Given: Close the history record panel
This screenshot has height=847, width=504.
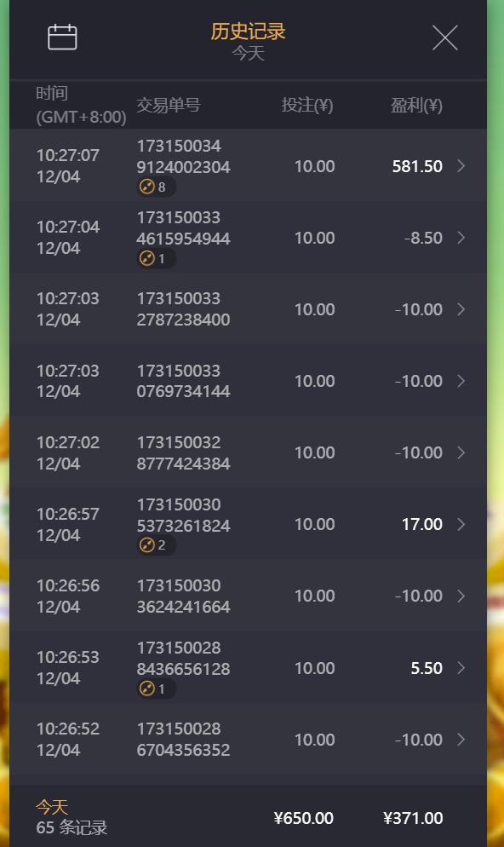Looking at the screenshot, I should 444,37.
